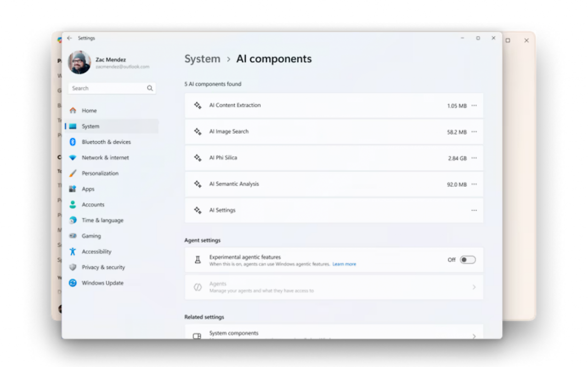Click the "AI components" page title
This screenshot has width=588, height=367.
pos(274,59)
